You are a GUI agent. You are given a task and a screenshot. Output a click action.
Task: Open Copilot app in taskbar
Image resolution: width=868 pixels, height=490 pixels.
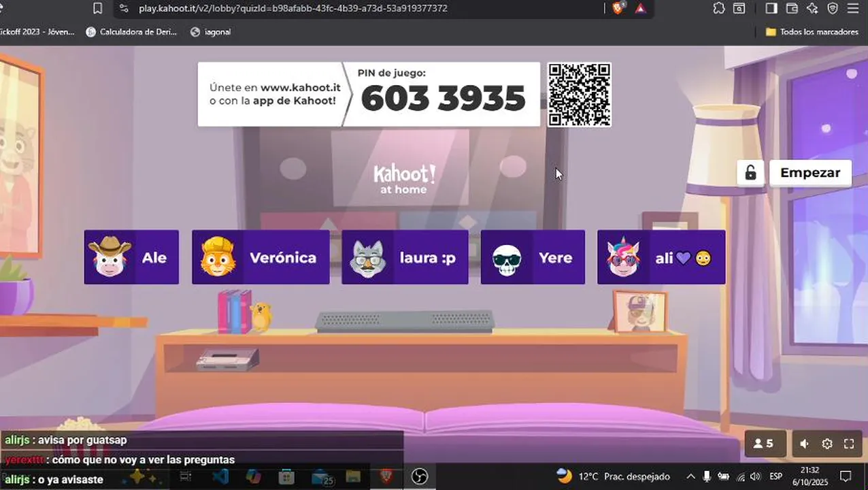coord(253,477)
